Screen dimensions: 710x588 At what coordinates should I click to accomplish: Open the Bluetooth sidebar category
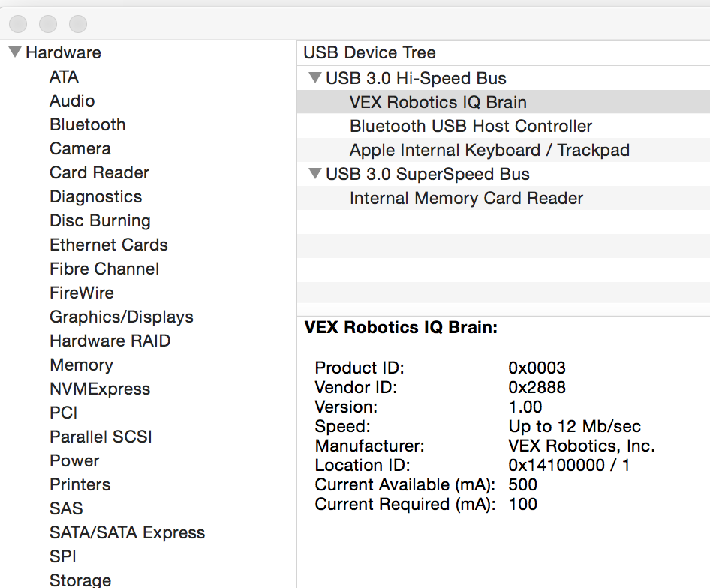[87, 124]
